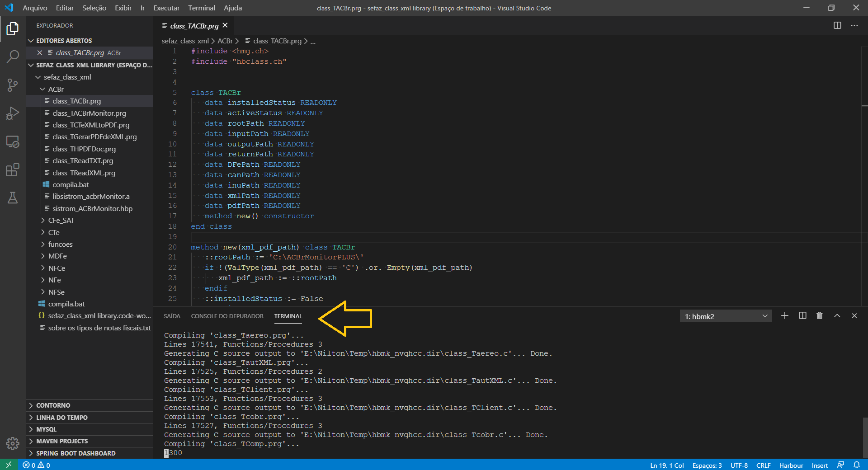Create a new terminal with plus icon

[784, 316]
